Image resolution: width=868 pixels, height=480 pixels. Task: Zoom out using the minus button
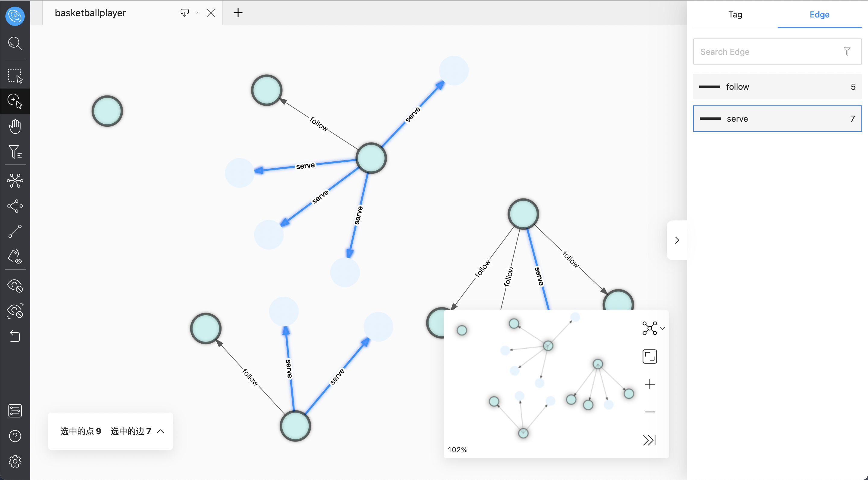pos(649,413)
